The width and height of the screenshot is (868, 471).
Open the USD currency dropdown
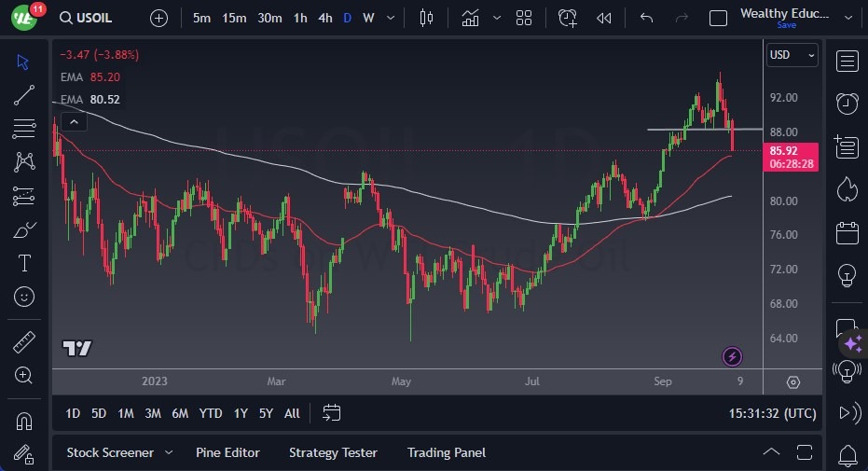tap(792, 55)
